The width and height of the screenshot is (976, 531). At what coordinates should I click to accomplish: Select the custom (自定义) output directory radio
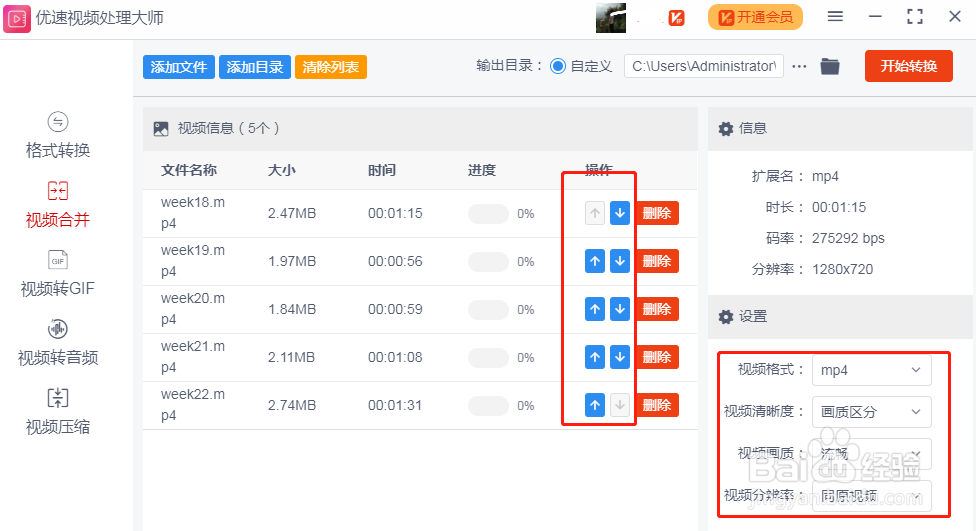click(x=558, y=66)
